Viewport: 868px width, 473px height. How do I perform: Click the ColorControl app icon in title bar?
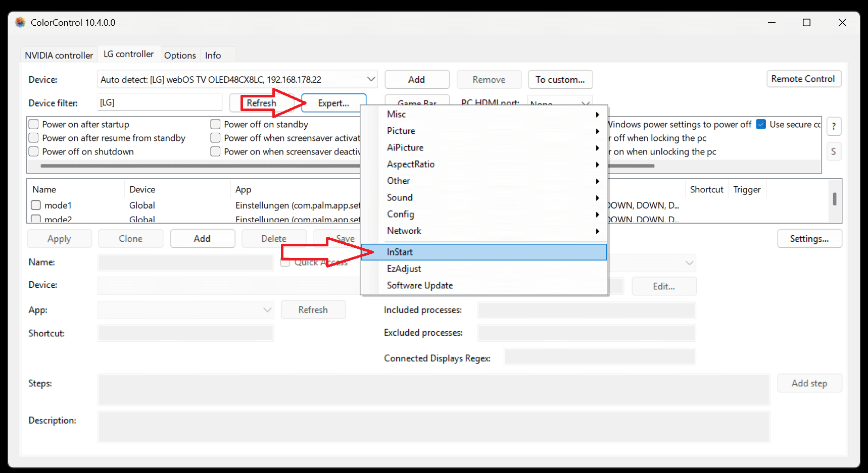point(20,22)
